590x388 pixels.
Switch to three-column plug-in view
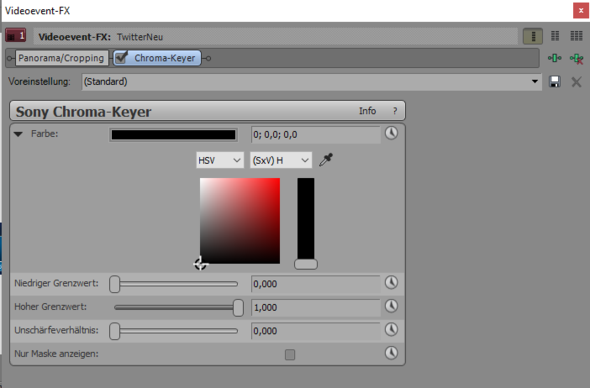tap(576, 36)
